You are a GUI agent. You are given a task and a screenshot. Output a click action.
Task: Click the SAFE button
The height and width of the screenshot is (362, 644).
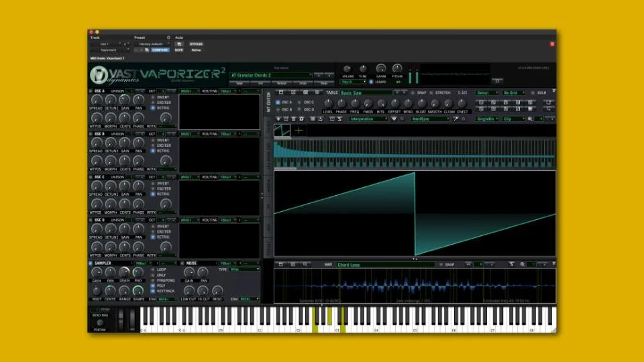tap(178, 50)
